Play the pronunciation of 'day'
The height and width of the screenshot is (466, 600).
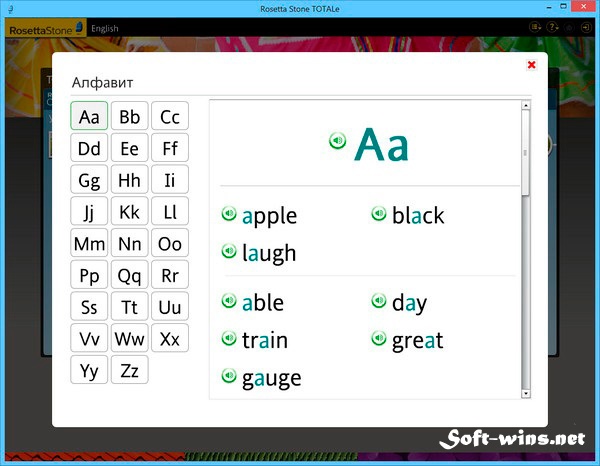tap(378, 300)
